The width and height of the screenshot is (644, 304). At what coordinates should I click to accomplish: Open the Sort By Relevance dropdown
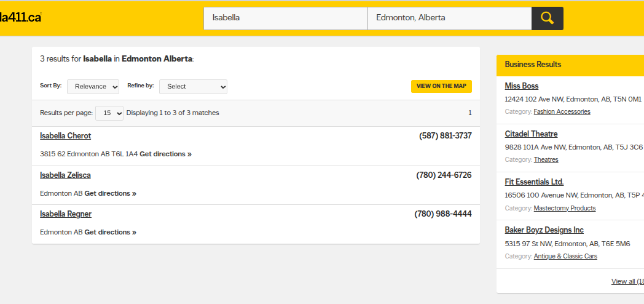point(93,86)
